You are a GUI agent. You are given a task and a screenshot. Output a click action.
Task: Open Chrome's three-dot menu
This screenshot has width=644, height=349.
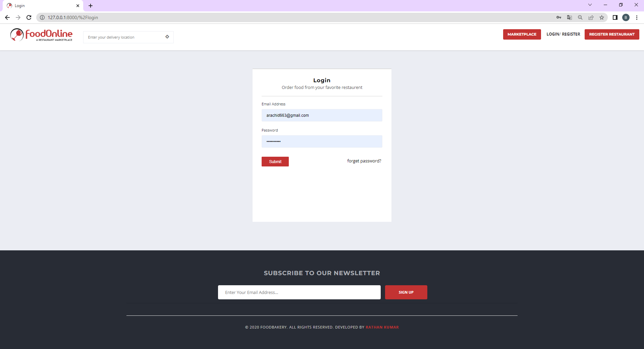pyautogui.click(x=637, y=17)
